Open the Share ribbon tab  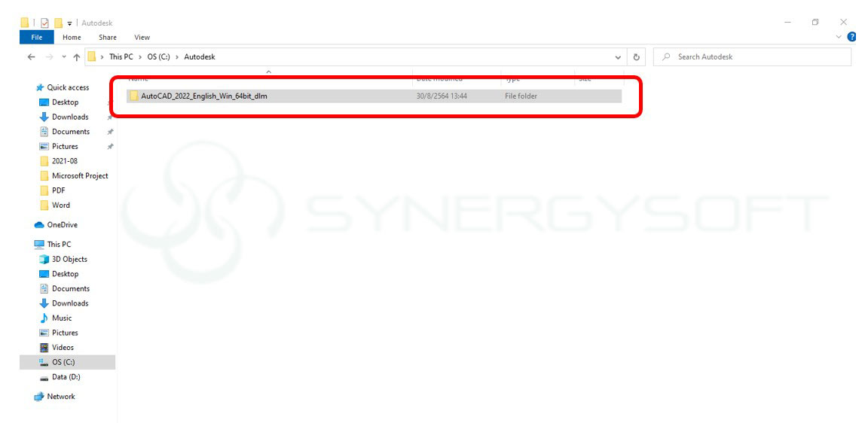[108, 38]
